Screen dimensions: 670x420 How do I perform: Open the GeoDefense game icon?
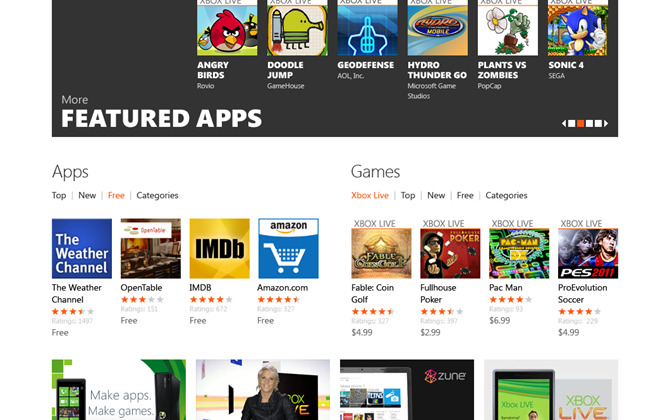(x=367, y=28)
